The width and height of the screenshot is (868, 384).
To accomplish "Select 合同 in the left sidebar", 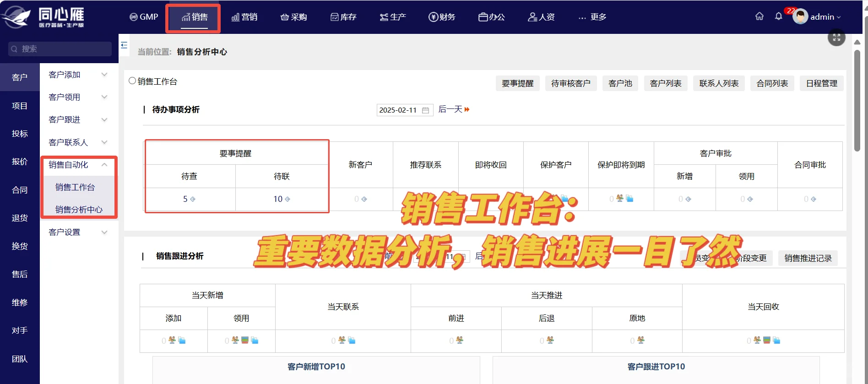I will [20, 190].
